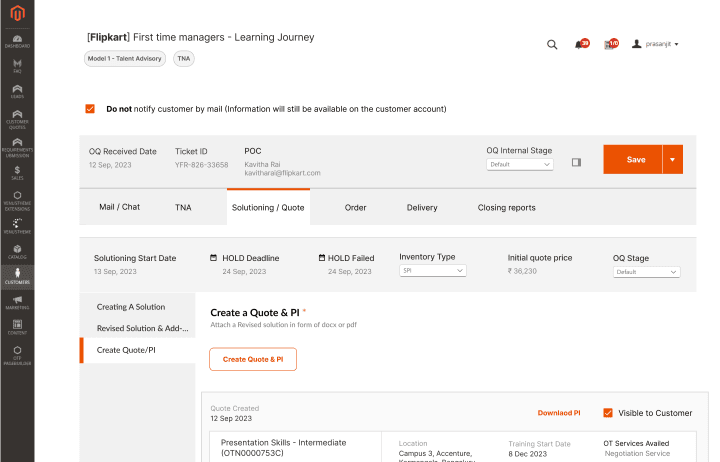Open the Sales sidebar item
This screenshot has height=462, width=720.
click(x=17, y=173)
